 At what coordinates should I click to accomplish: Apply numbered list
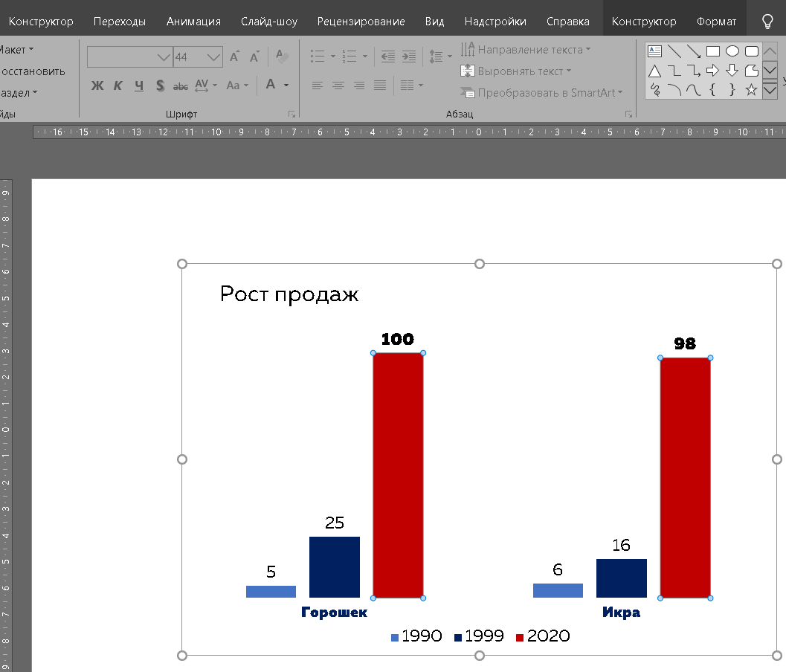(x=349, y=56)
